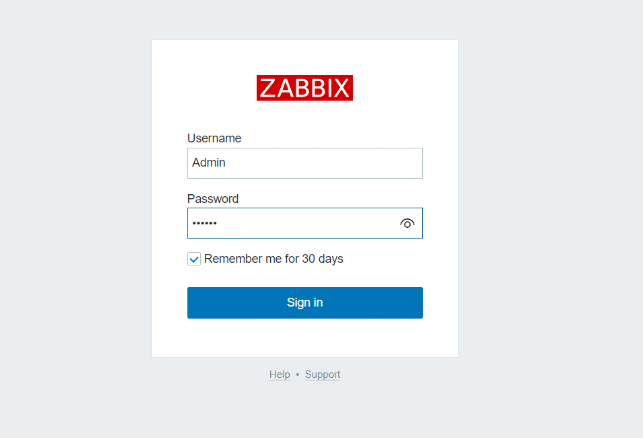This screenshot has height=438, width=643.
Task: Click the word "Sign in" on the blue button
Action: point(305,303)
